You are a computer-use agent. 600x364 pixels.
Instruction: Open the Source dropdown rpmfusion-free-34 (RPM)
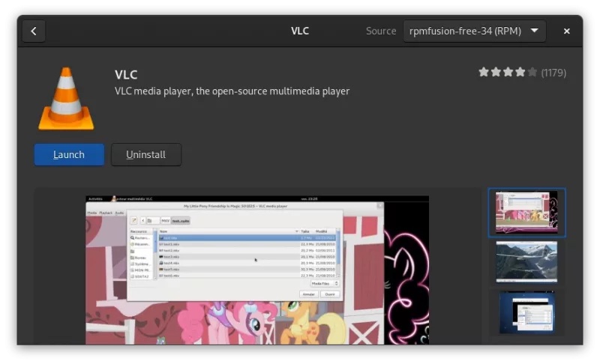[474, 31]
